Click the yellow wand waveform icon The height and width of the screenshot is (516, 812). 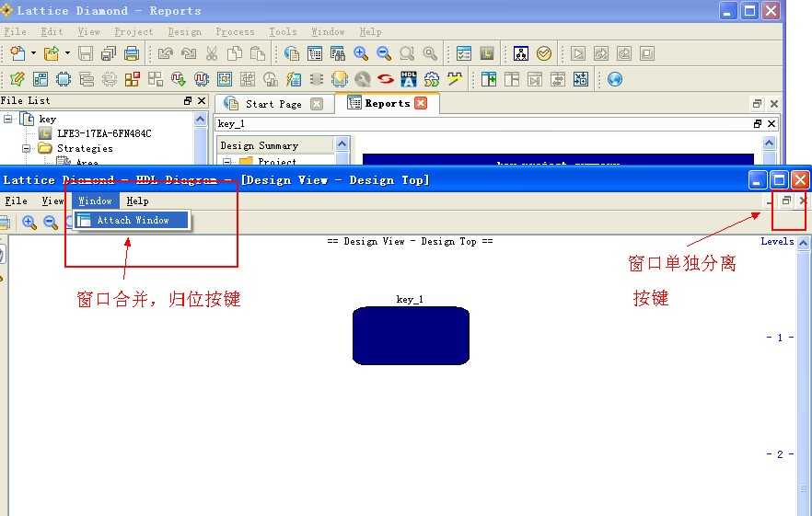click(x=455, y=79)
